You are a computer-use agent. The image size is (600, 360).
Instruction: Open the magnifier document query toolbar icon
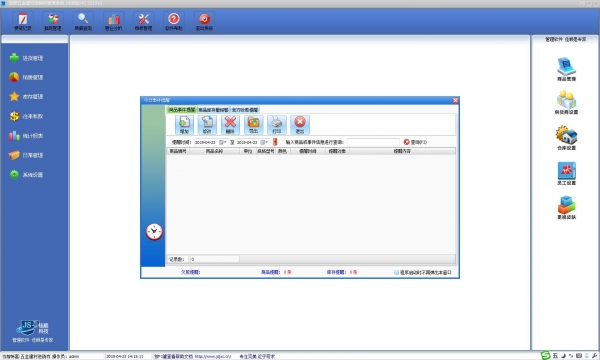(x=83, y=21)
